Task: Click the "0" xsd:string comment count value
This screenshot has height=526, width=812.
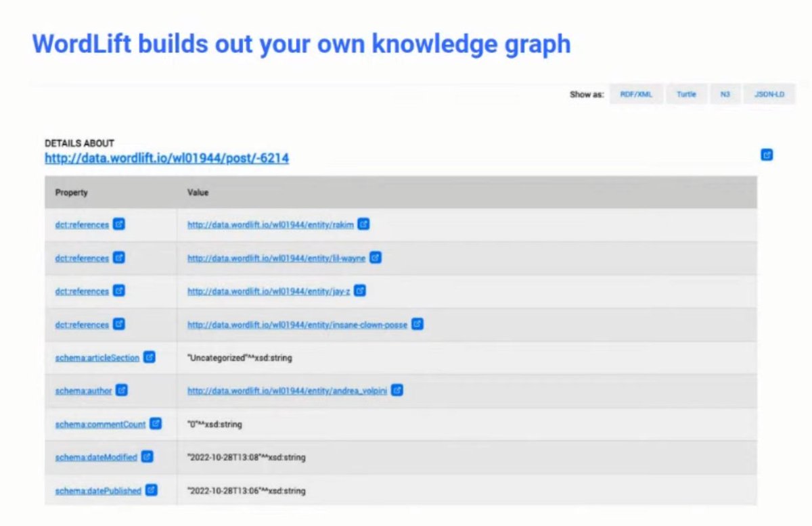Action: pyautogui.click(x=215, y=425)
